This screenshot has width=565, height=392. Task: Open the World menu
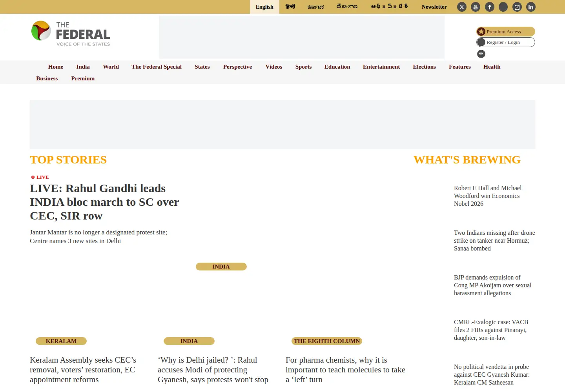click(x=111, y=67)
